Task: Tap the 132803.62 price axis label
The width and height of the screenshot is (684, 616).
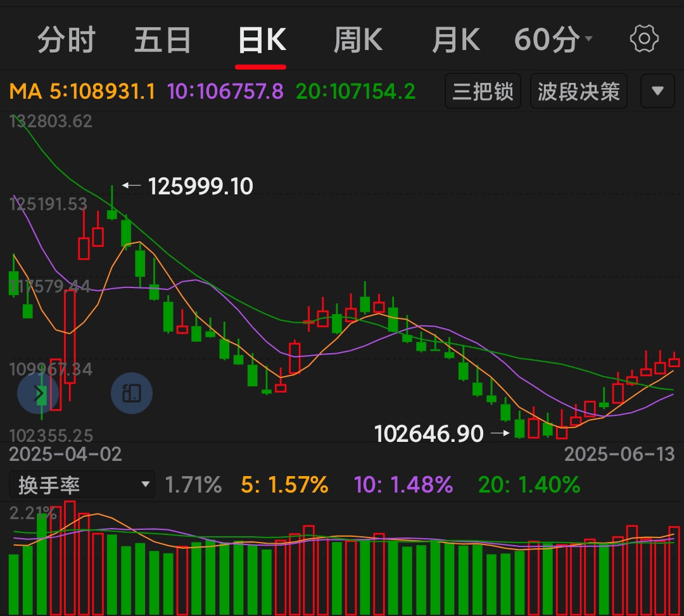Action: (x=51, y=121)
